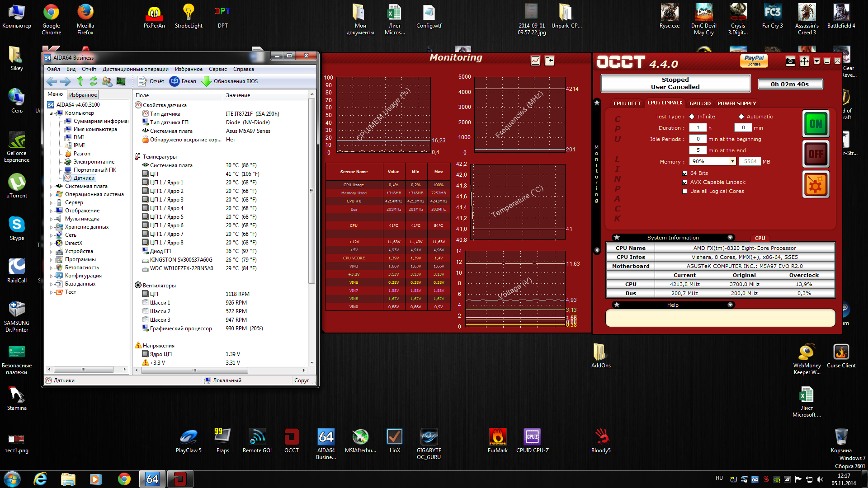Uncheck the AVX Capable Linpack option
This screenshot has width=868, height=488.
point(684,183)
